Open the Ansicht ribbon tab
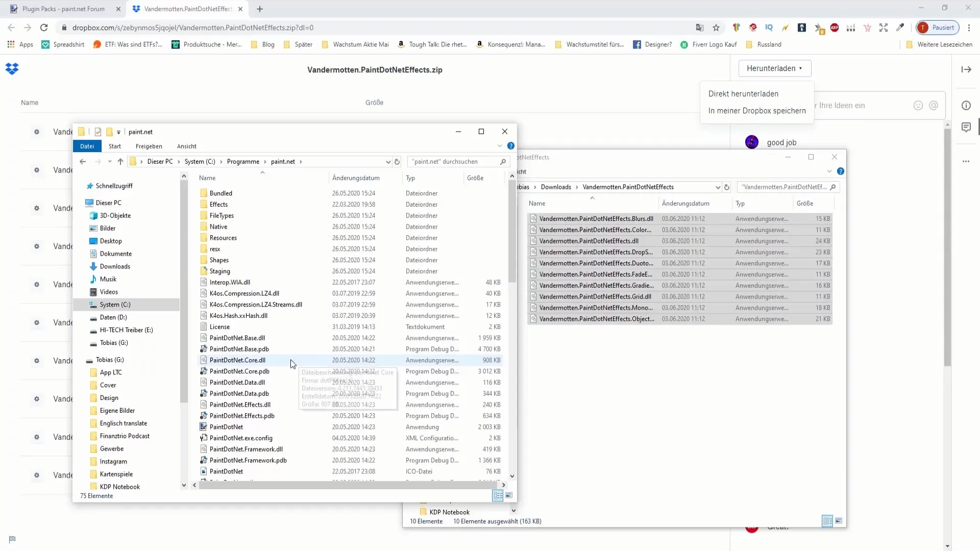Viewport: 980px width, 551px height. click(x=187, y=146)
